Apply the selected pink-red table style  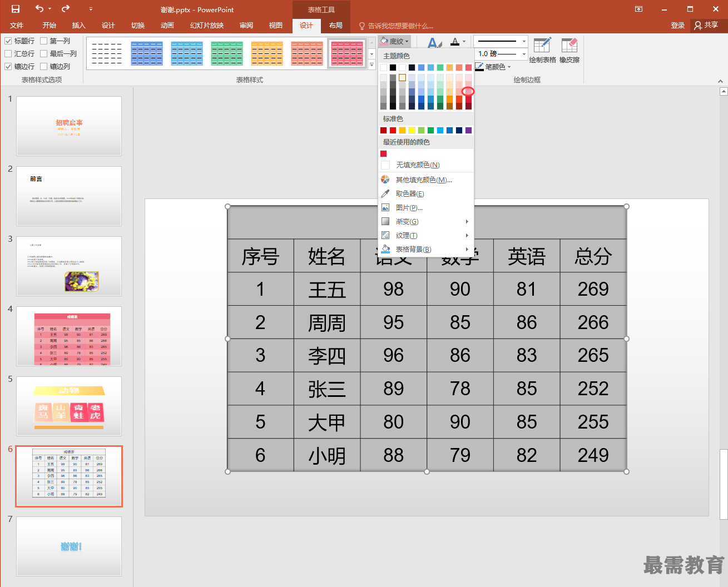pos(347,53)
